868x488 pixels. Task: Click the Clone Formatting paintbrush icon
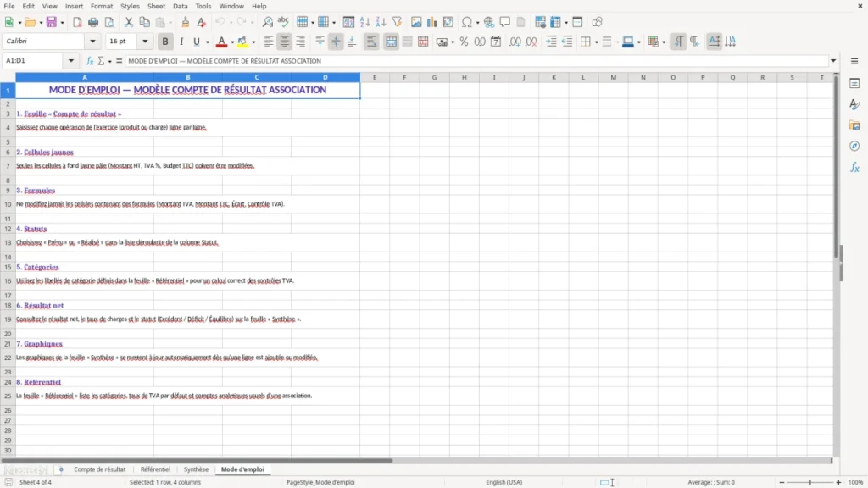click(186, 22)
